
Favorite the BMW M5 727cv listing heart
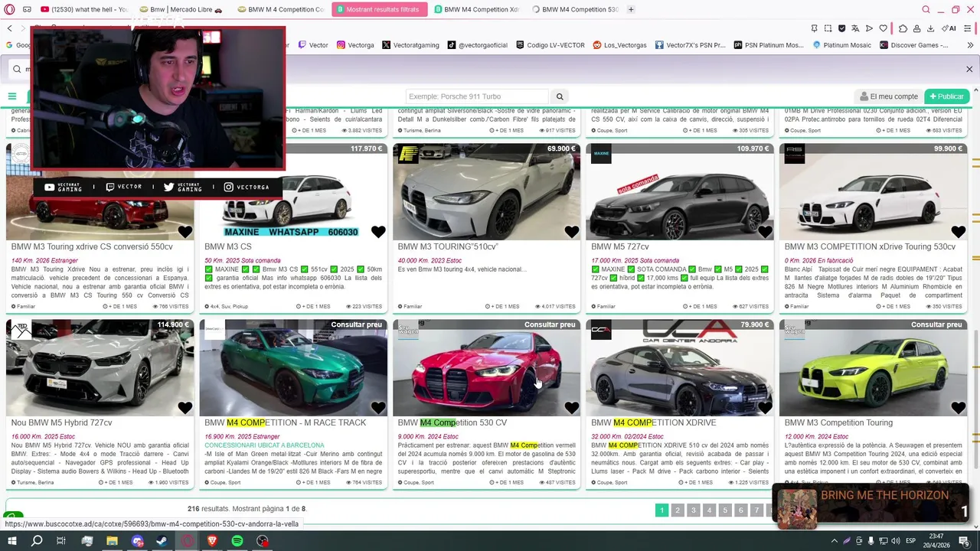click(765, 232)
